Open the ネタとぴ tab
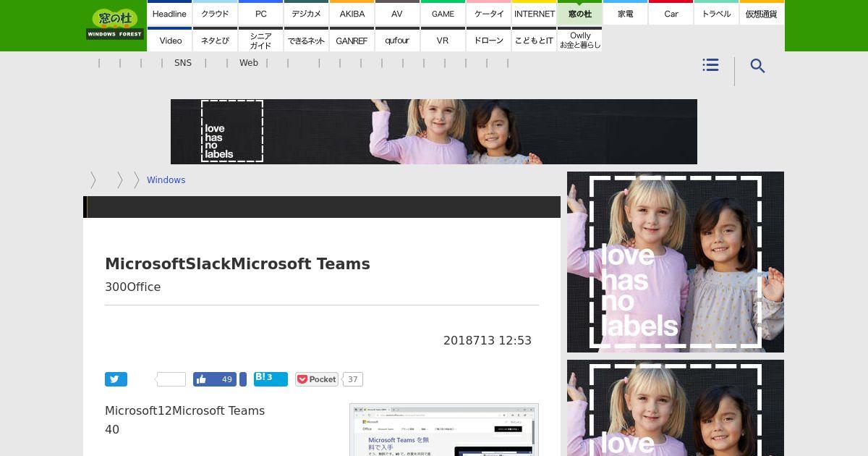The image size is (868, 456). click(215, 40)
